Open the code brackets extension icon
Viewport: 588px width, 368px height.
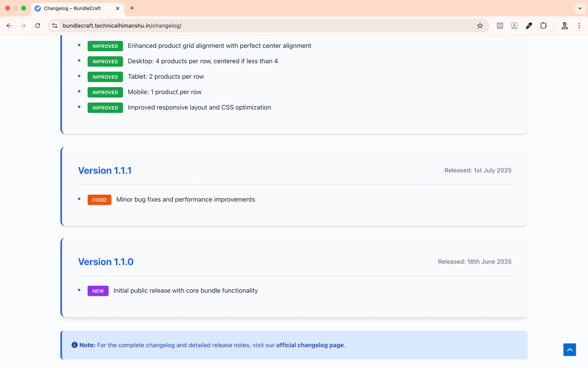click(500, 26)
